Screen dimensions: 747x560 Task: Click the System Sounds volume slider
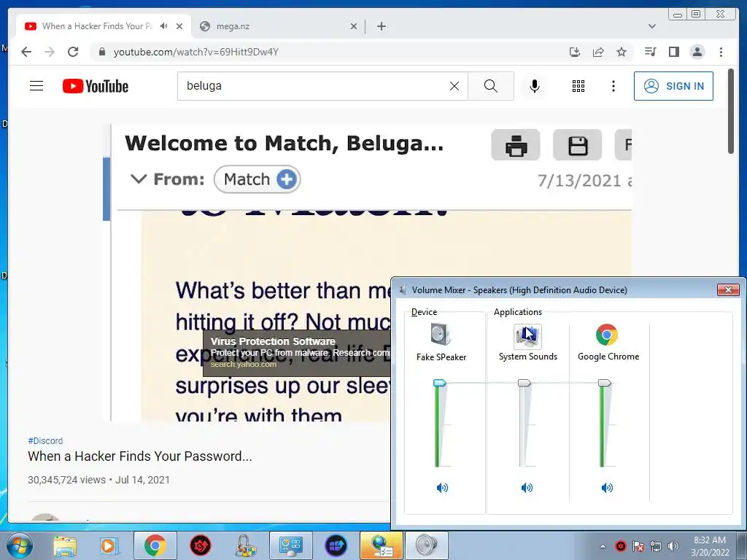(524, 383)
